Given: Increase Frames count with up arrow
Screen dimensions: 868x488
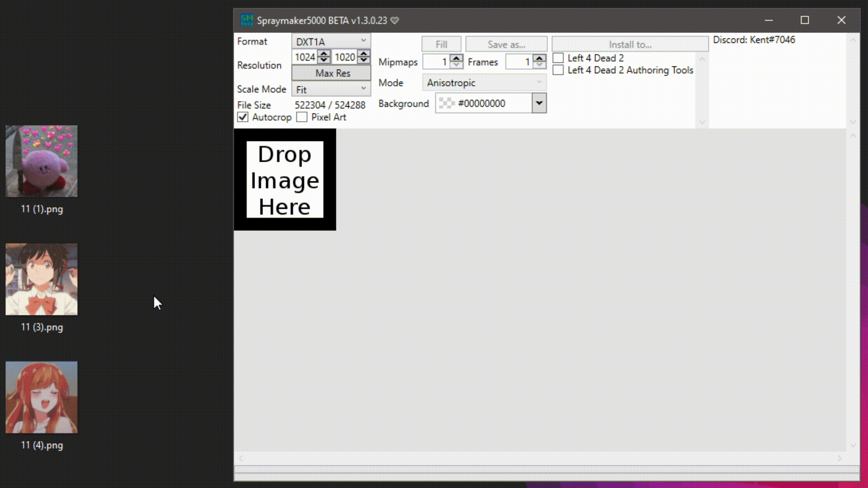Looking at the screenshot, I should 539,58.
